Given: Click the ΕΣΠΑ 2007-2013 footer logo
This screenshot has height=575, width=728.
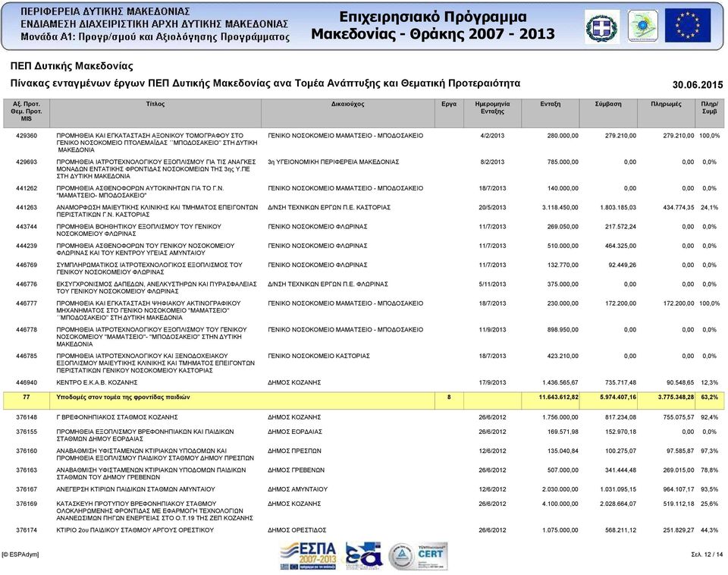Looking at the screenshot, I should (308, 556).
